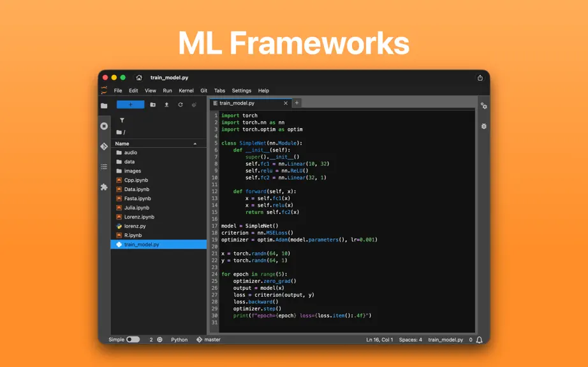Viewport: 588px width, 367px height.
Task: Select R.ipynb notebook file
Action: point(158,235)
